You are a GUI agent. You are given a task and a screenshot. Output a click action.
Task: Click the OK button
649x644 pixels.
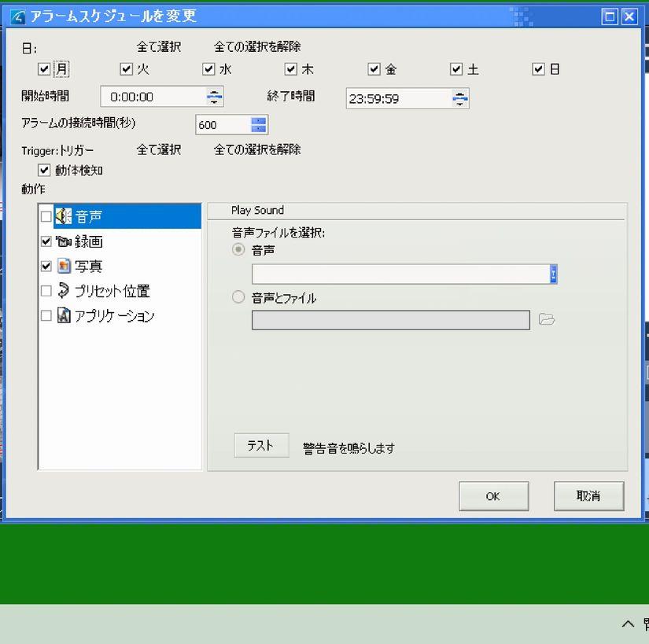point(493,496)
